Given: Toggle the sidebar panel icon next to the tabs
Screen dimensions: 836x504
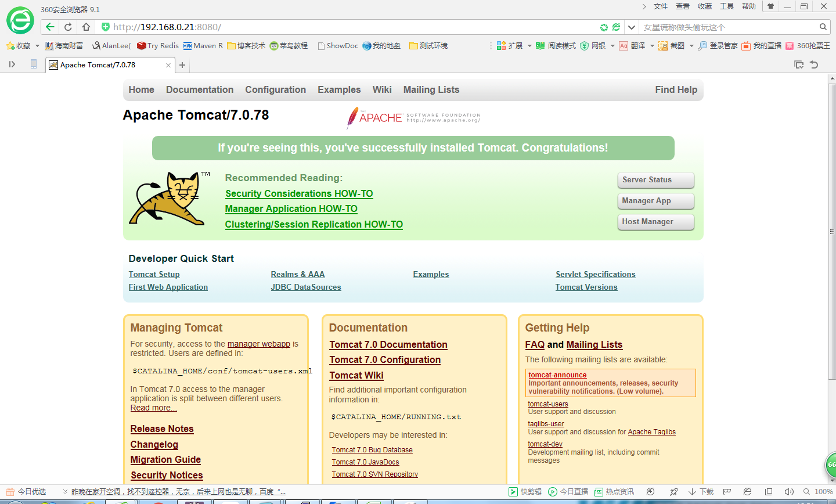Looking at the screenshot, I should 12,64.
